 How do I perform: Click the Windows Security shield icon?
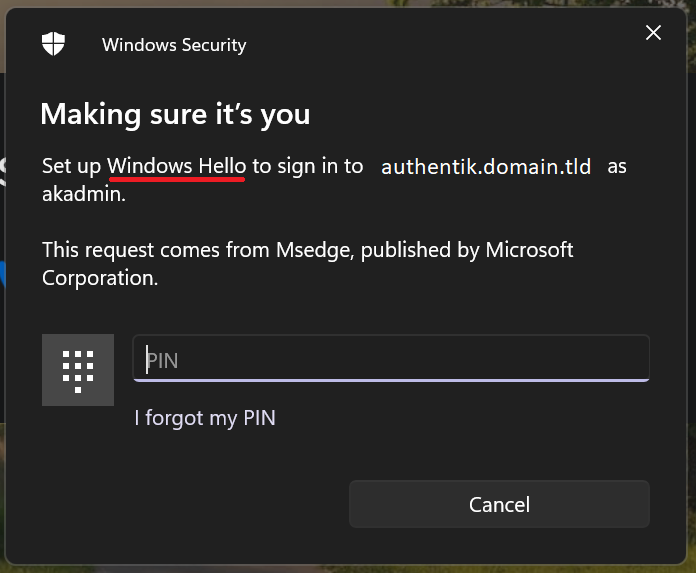pos(53,43)
